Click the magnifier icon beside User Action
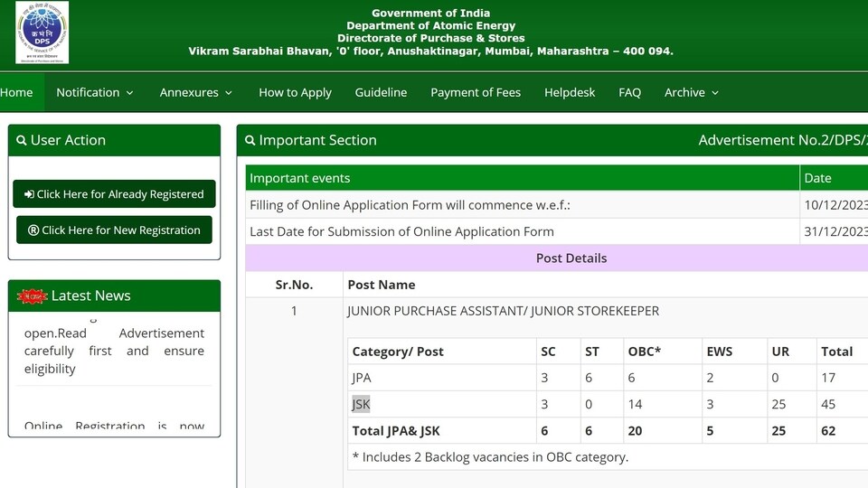 22,141
